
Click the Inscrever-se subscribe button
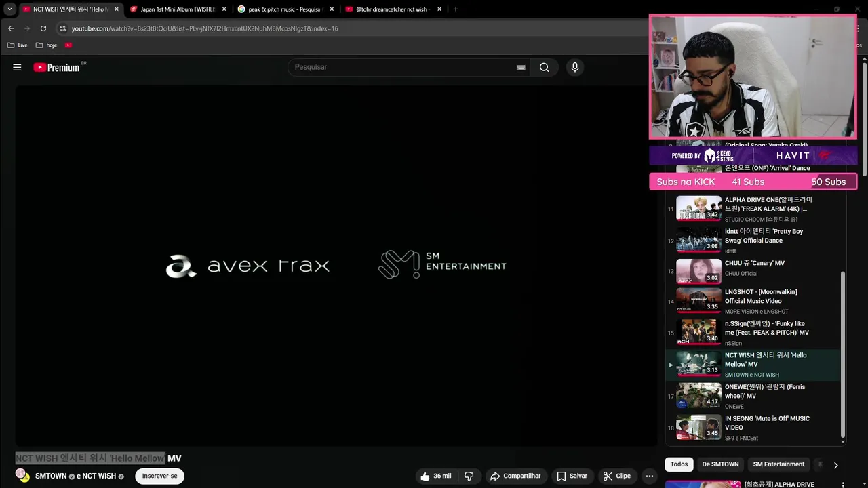160,476
